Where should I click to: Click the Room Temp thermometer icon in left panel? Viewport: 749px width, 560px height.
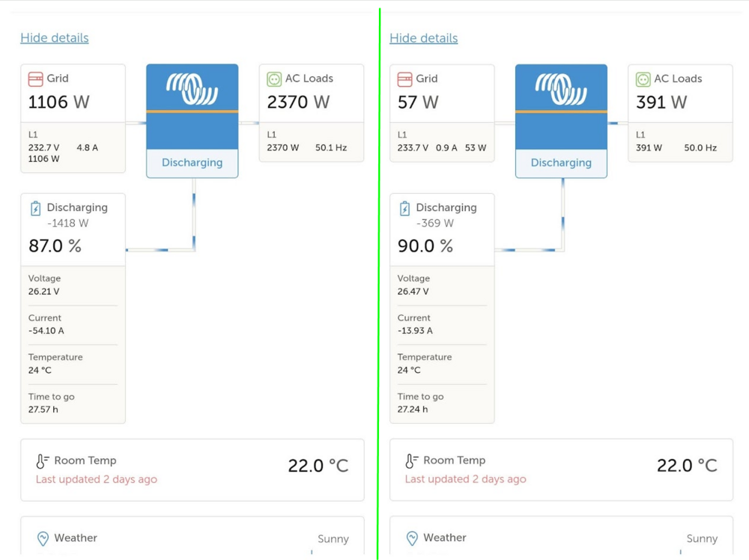pyautogui.click(x=43, y=461)
